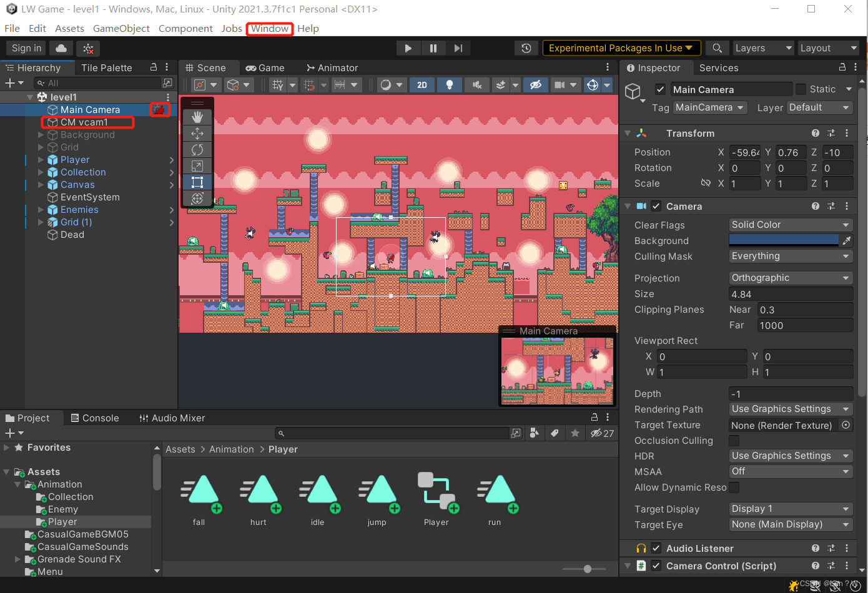Open Experimental Packages In Use dropdown
Image resolution: width=868 pixels, height=593 pixels.
click(x=621, y=48)
